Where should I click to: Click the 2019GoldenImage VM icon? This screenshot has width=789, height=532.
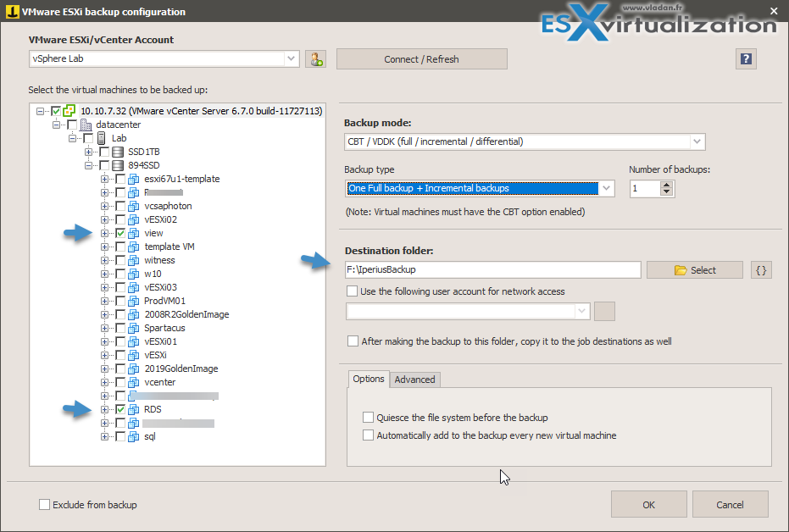coord(133,369)
